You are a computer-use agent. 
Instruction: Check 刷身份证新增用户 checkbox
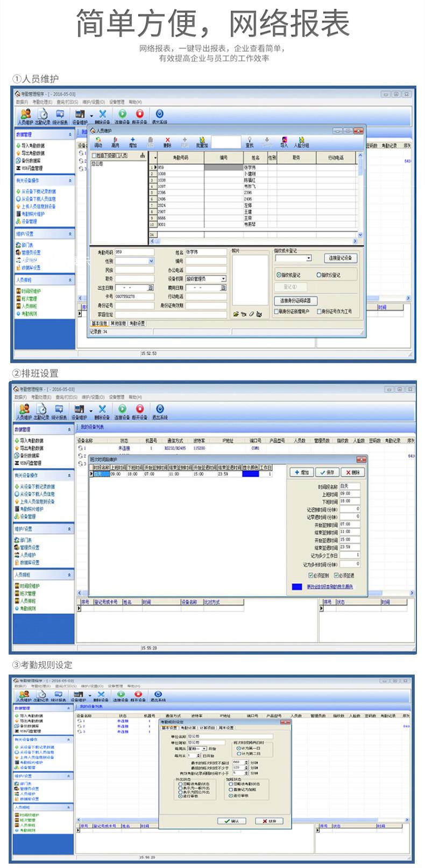[277, 311]
